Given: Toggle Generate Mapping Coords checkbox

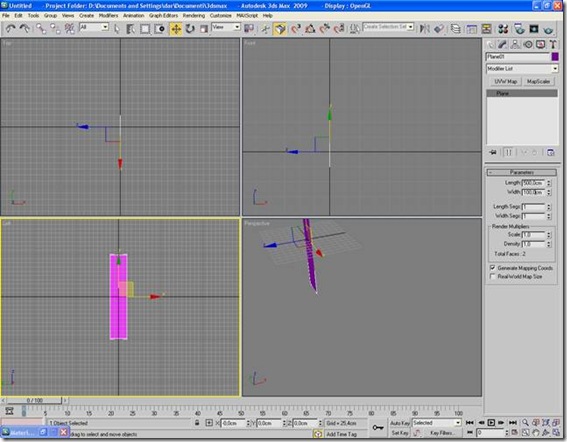Looking at the screenshot, I should [492, 268].
